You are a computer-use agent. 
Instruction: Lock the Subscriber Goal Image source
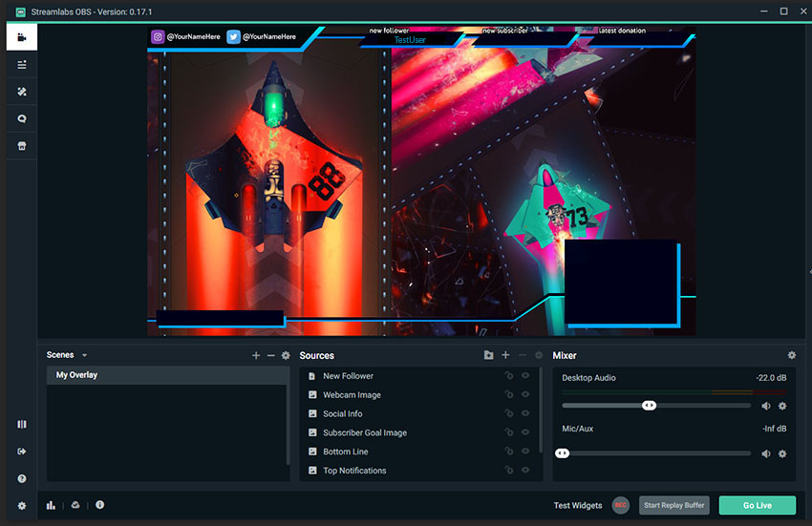click(x=509, y=431)
